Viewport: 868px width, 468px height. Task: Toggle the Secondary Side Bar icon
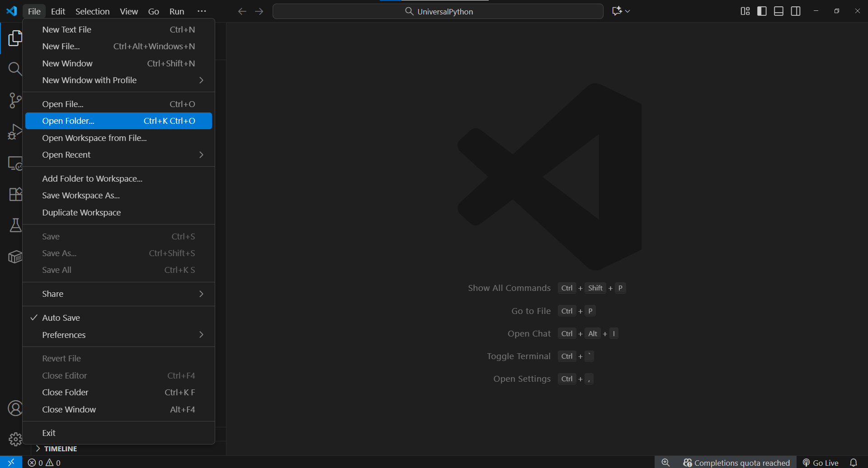point(796,11)
